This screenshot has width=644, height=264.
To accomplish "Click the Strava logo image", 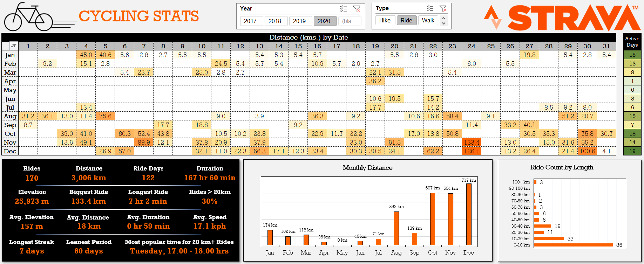I will 562,18.
